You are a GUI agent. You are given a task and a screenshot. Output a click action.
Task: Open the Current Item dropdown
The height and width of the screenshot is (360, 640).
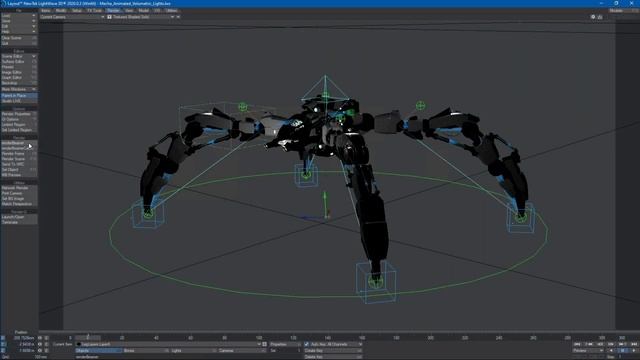[168, 344]
